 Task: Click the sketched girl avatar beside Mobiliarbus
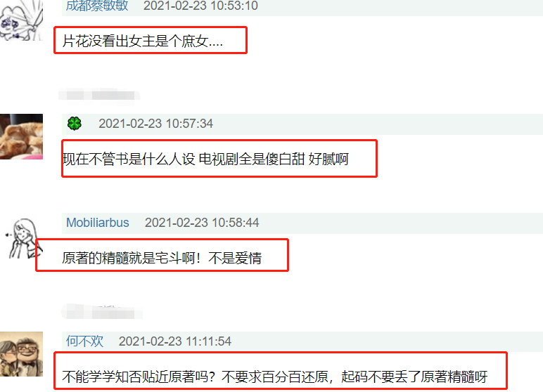22,239
